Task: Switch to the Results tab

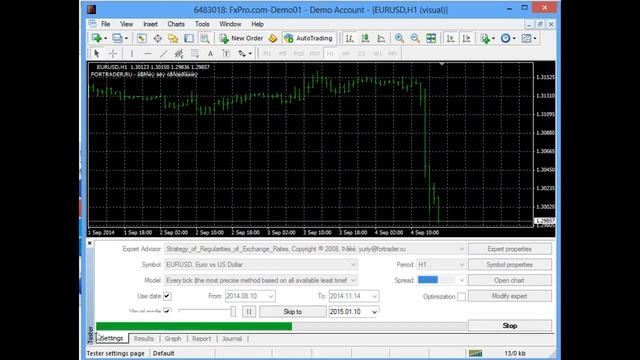Action: [x=144, y=339]
